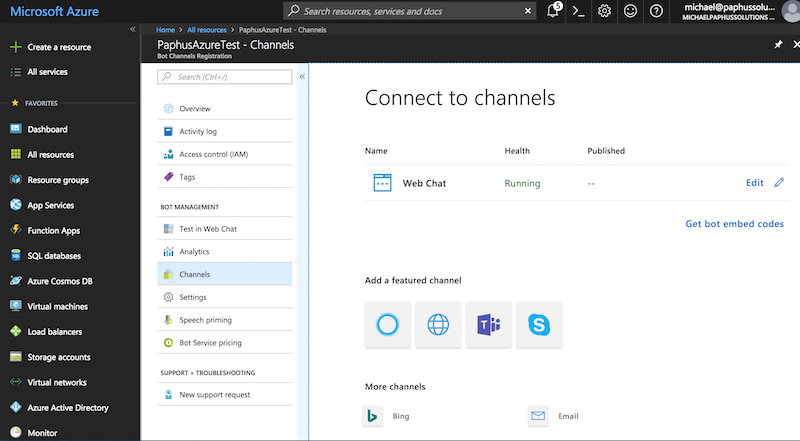Open Test in Web Chat
The width and height of the screenshot is (800, 441).
click(x=207, y=229)
